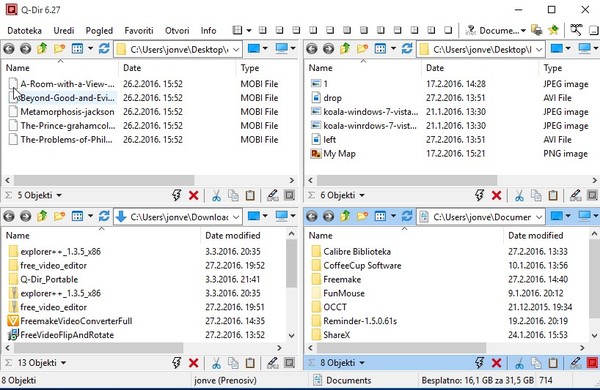The height and width of the screenshot is (390, 600).
Task: Copy icon in top-left pane status bar
Action: pos(233,196)
